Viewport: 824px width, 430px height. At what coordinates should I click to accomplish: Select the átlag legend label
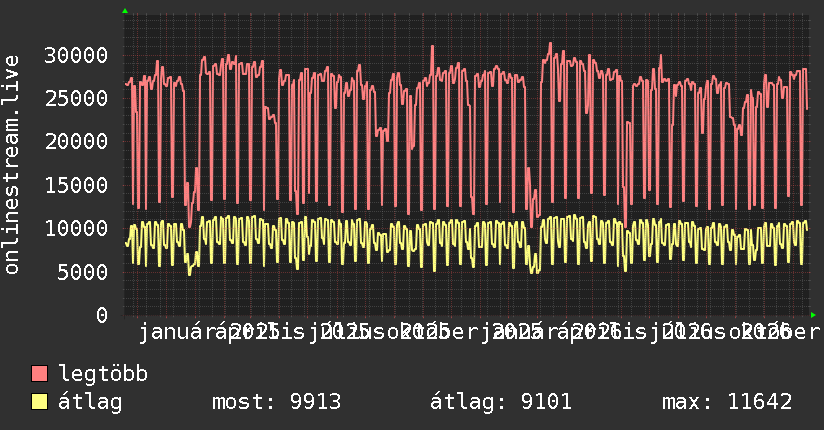click(90, 402)
